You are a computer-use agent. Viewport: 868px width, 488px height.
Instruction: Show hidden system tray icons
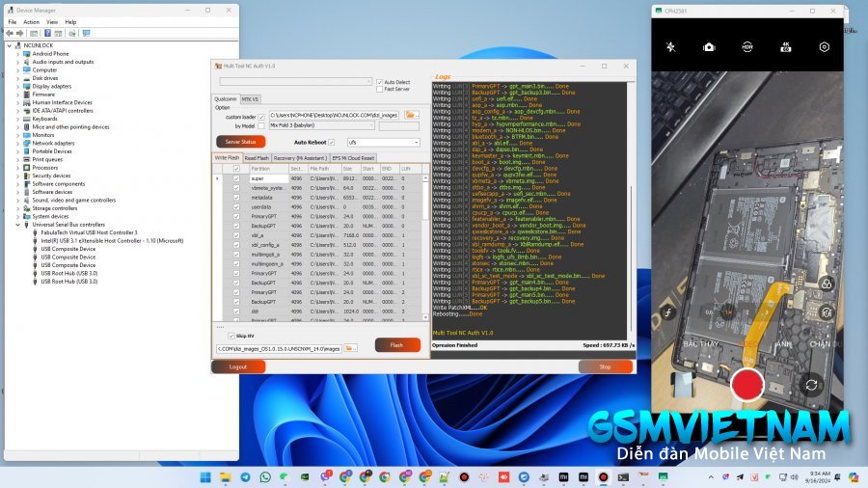pyautogui.click(x=711, y=477)
